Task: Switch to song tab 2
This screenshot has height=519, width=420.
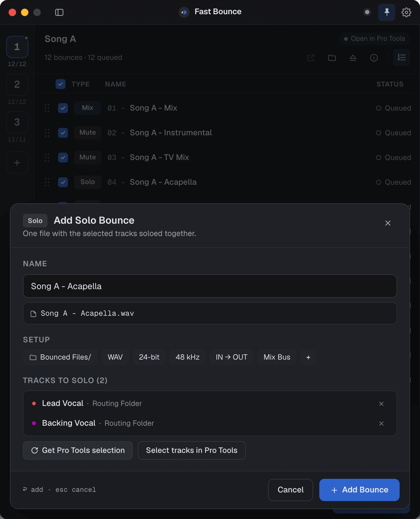Action: click(17, 85)
